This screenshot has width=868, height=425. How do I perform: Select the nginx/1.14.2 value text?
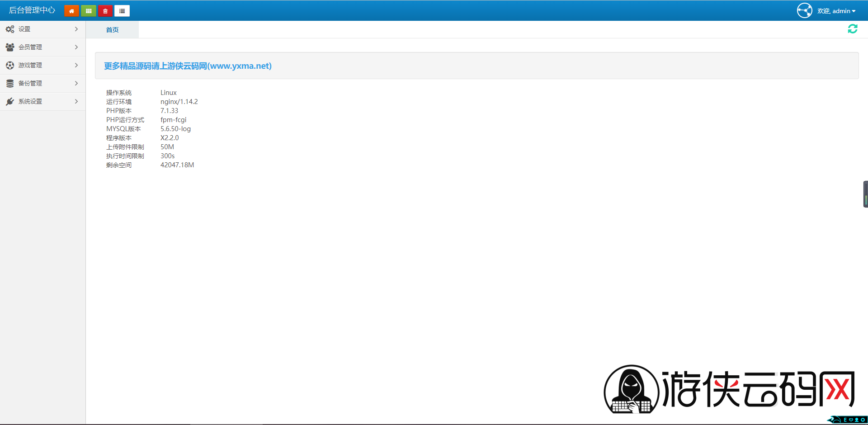click(x=179, y=102)
